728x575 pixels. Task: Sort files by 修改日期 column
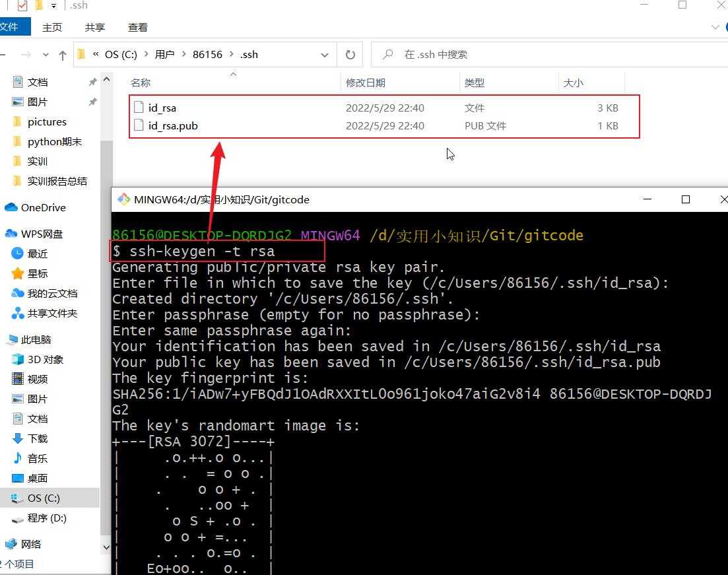(366, 83)
